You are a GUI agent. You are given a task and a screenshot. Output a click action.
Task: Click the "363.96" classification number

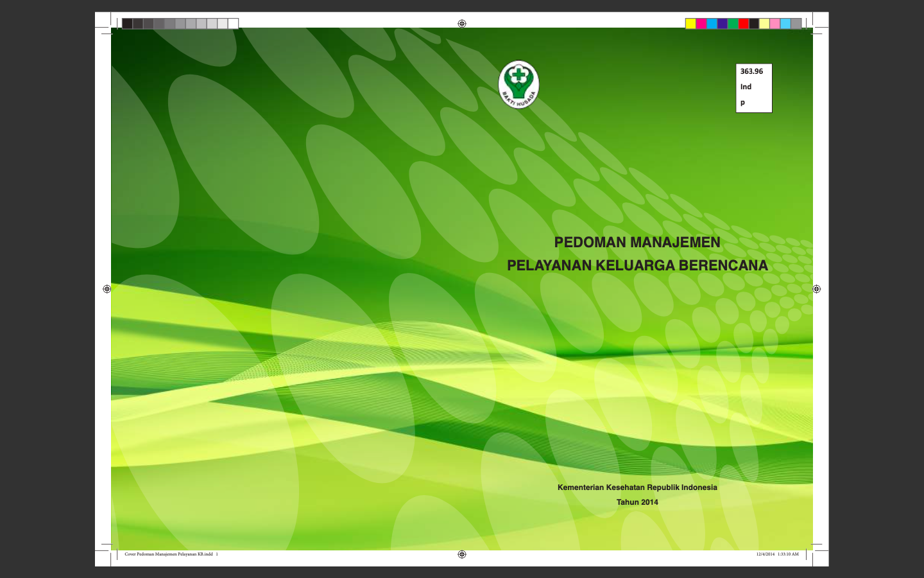(x=751, y=71)
